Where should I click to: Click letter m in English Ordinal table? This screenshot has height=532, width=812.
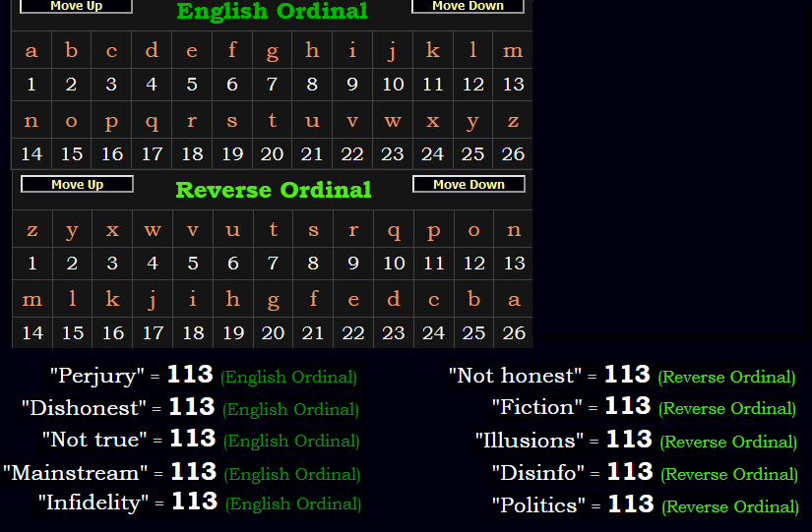click(x=513, y=50)
